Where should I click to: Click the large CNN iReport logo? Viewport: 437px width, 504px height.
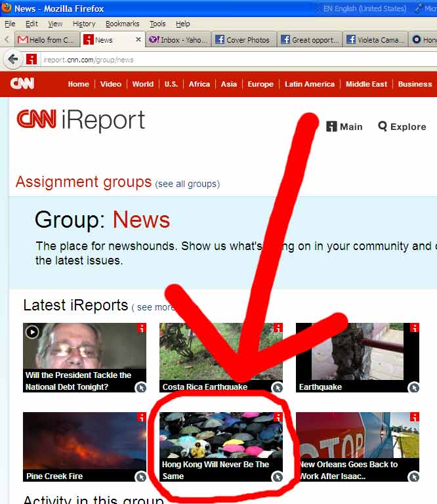[x=81, y=120]
